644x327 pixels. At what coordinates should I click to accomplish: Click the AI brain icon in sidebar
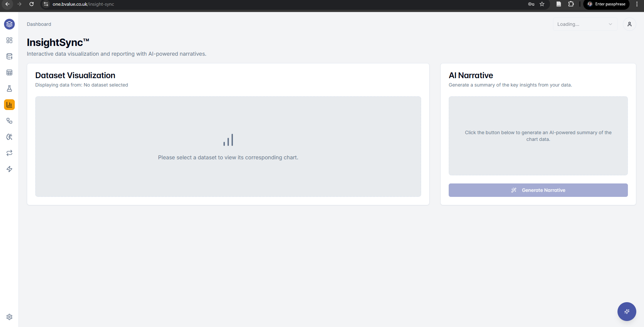point(9,137)
